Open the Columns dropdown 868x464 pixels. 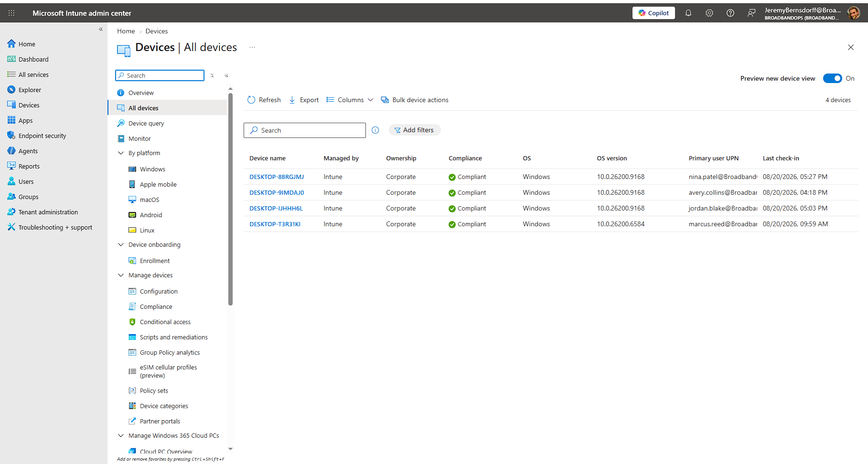(x=350, y=100)
